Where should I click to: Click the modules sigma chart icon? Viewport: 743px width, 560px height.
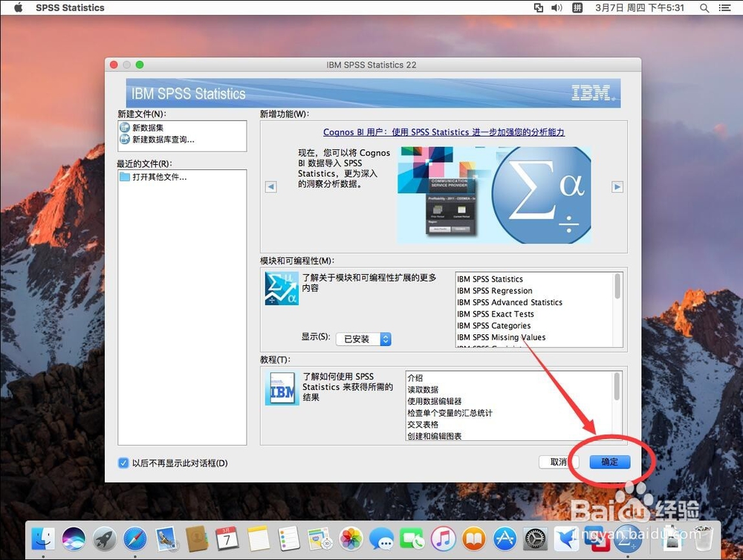[x=282, y=288]
